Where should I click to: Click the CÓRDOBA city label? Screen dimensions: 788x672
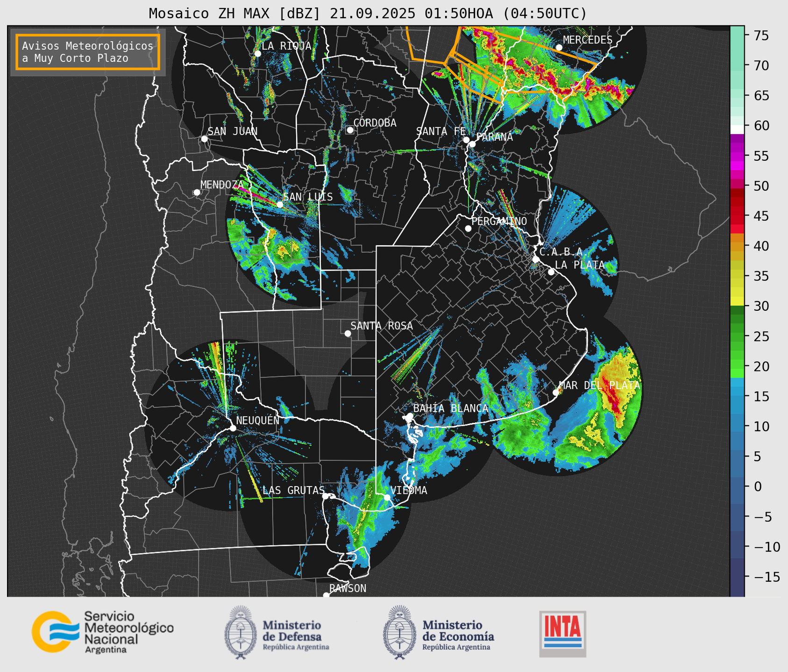pyautogui.click(x=375, y=123)
